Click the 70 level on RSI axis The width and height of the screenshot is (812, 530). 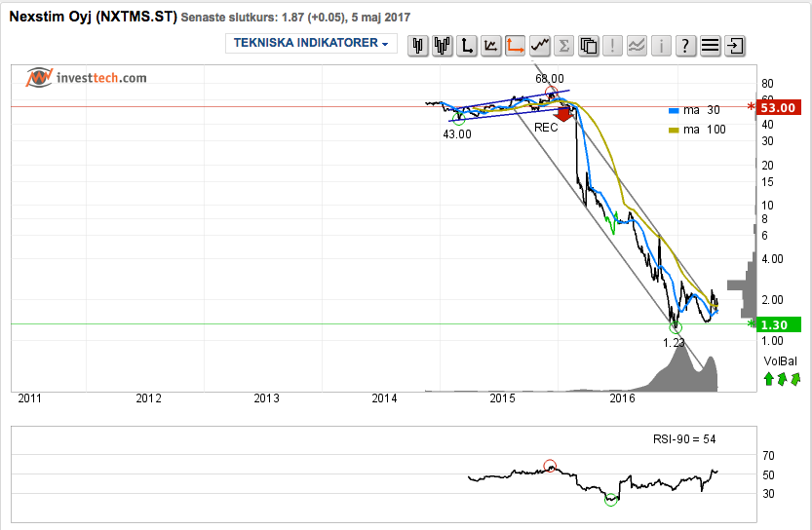(x=768, y=456)
